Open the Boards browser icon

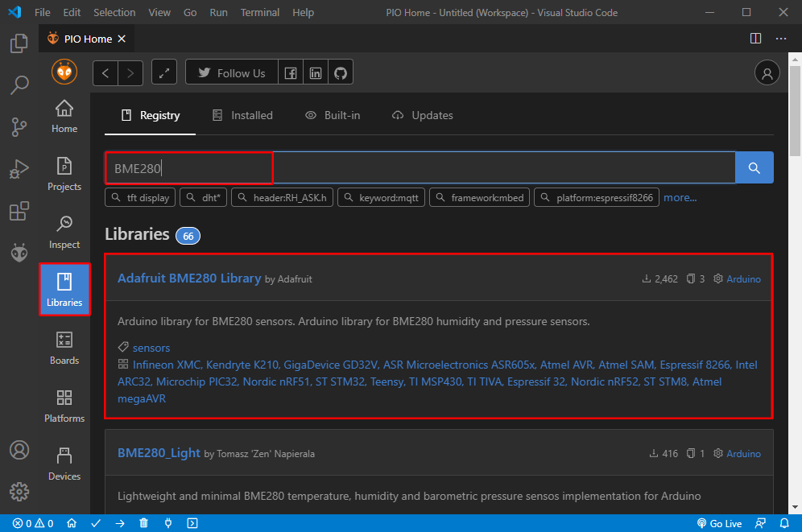click(x=64, y=347)
